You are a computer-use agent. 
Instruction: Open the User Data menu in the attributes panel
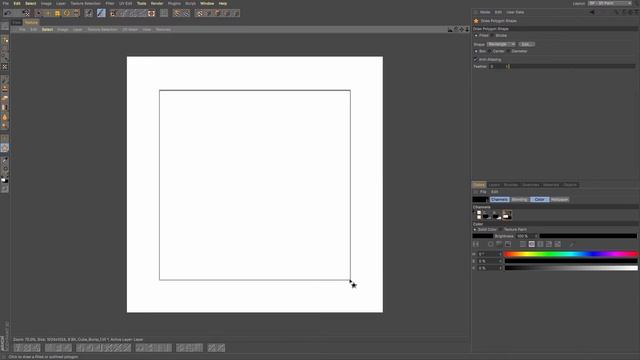coord(515,12)
